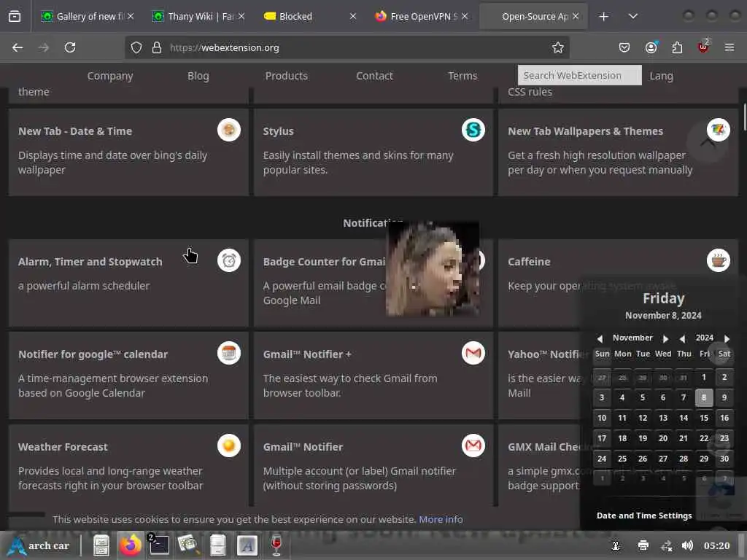
Task: Go to next year in calendar
Action: pos(727,338)
